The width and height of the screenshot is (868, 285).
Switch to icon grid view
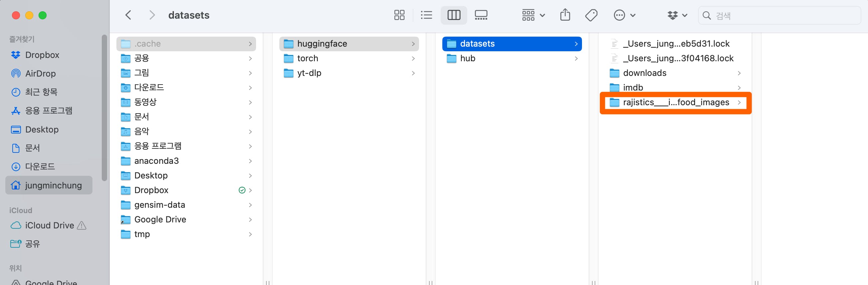click(399, 15)
